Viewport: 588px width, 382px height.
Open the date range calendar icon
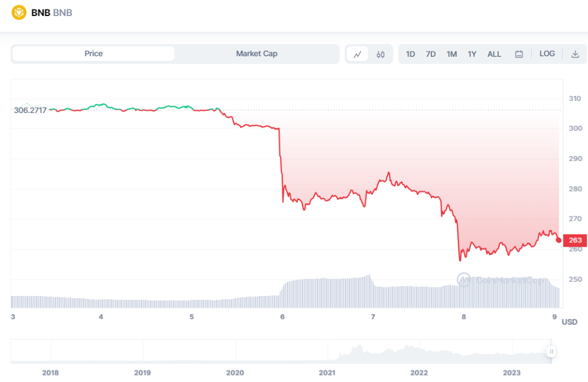[x=518, y=54]
